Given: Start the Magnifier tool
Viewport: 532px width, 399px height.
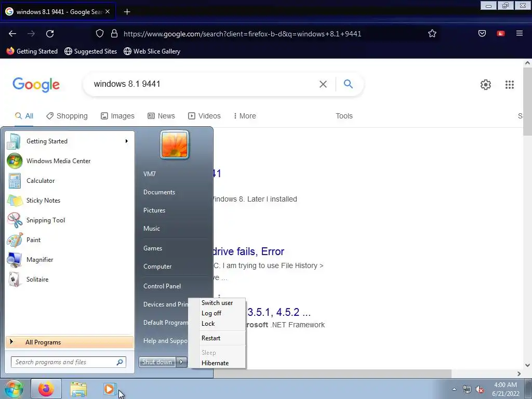Looking at the screenshot, I should [70, 259].
